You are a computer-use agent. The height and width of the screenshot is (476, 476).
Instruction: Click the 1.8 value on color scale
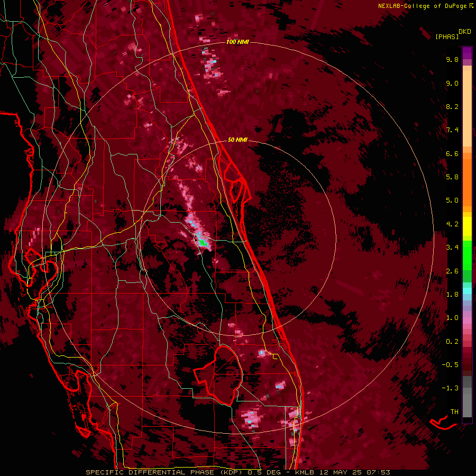[452, 295]
